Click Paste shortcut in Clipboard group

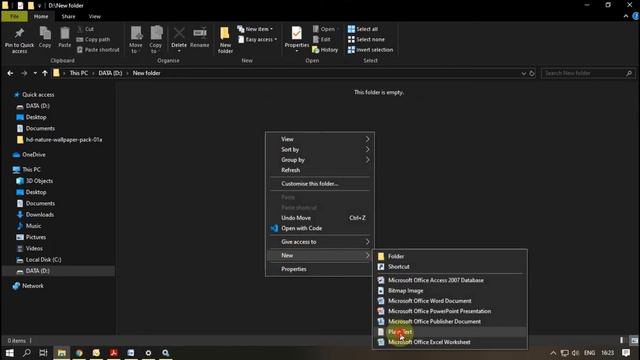[98, 50]
